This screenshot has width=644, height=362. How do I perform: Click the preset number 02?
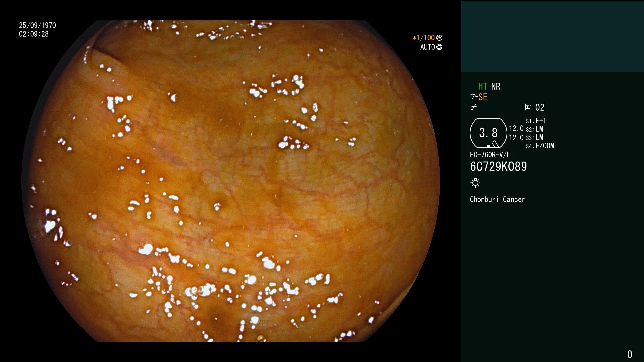540,107
